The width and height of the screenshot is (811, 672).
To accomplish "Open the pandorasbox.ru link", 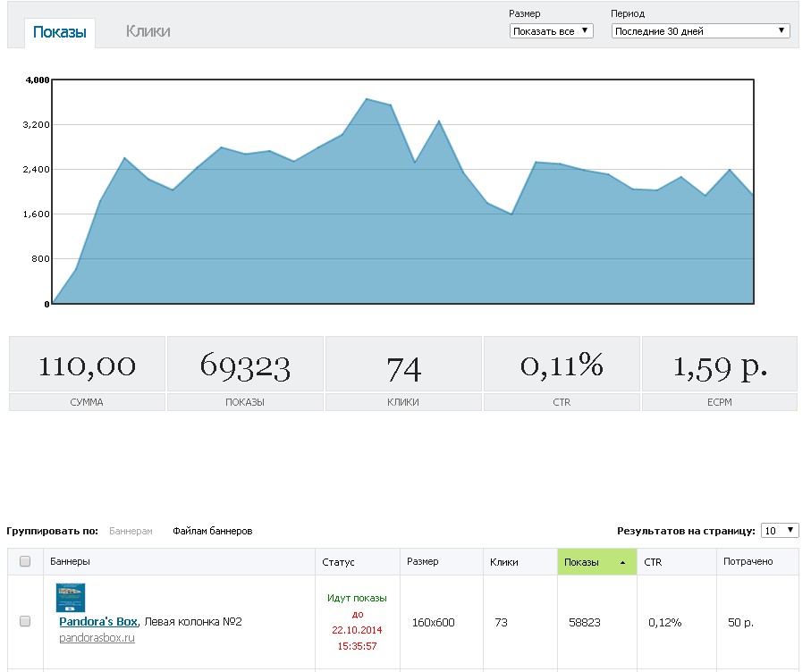I will (x=97, y=638).
